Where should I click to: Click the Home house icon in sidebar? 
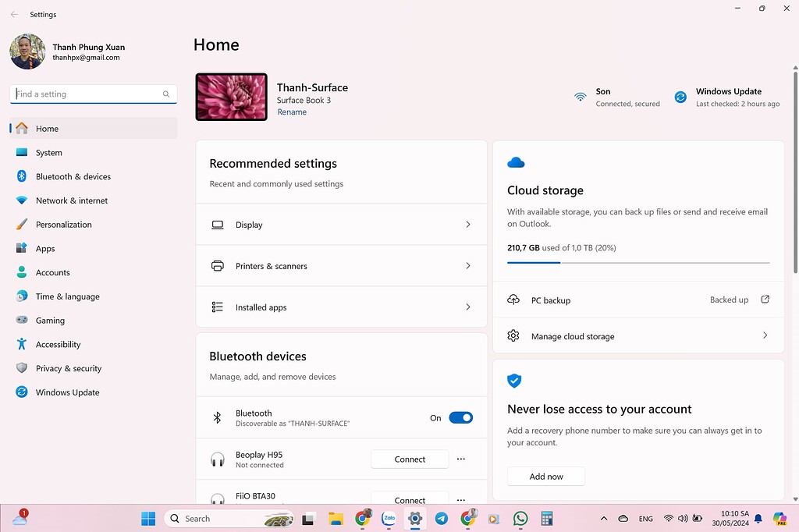tap(21, 129)
